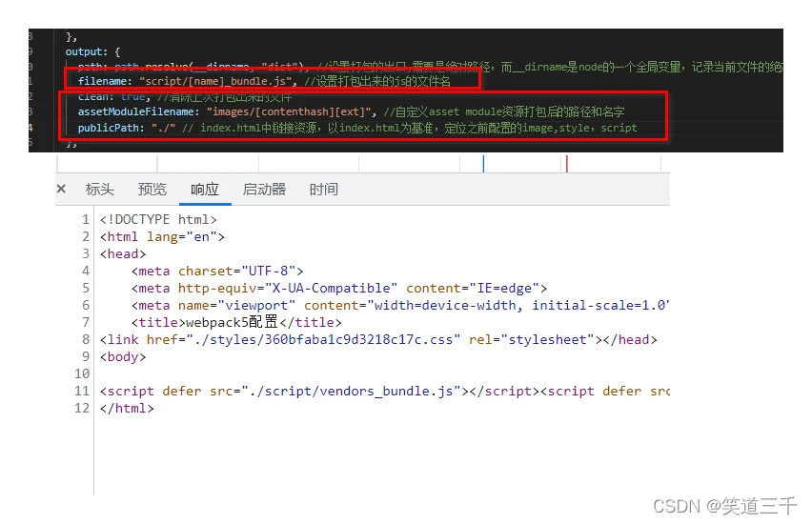Switch to the 时间 tab
812x524 pixels.
[324, 190]
